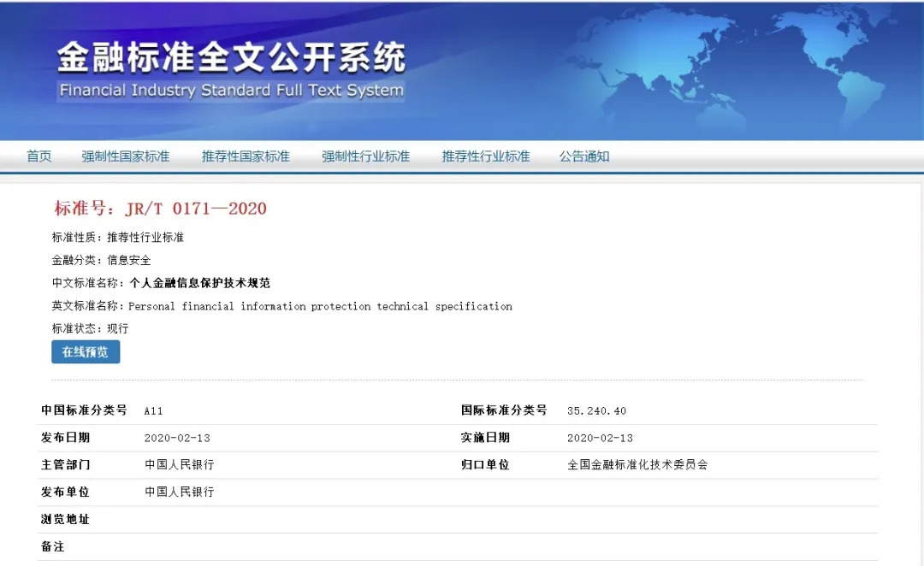The image size is (924, 566).
Task: Select the red heading 标准号 JR/T 0171—2020
Action: pyautogui.click(x=161, y=209)
